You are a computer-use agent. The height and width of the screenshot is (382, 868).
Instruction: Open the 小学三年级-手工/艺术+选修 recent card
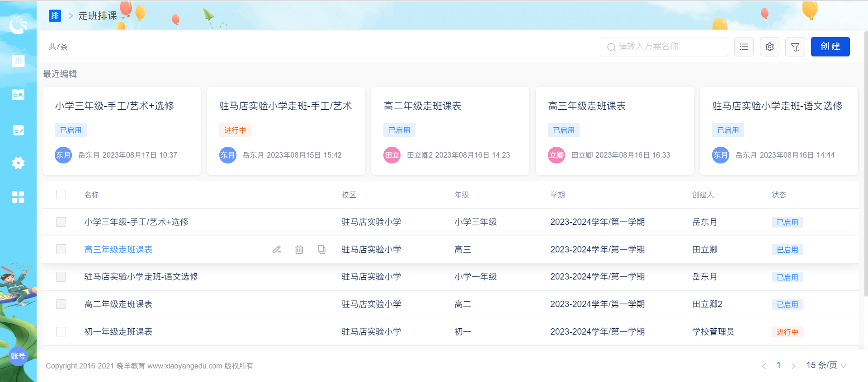point(122,131)
